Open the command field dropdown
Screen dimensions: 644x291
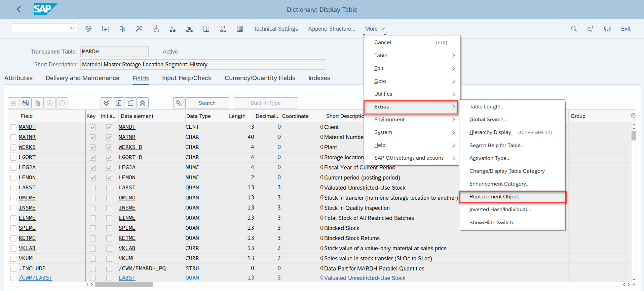[x=72, y=28]
